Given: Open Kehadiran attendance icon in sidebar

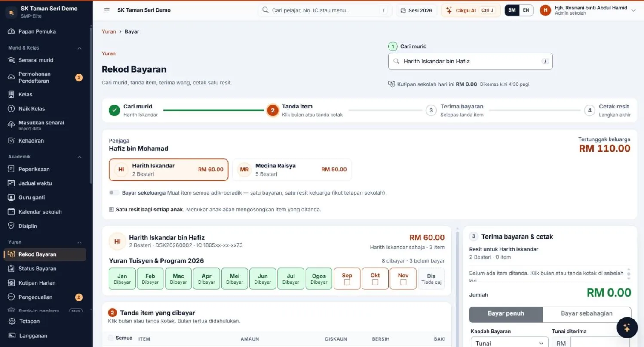Looking at the screenshot, I should coord(12,141).
